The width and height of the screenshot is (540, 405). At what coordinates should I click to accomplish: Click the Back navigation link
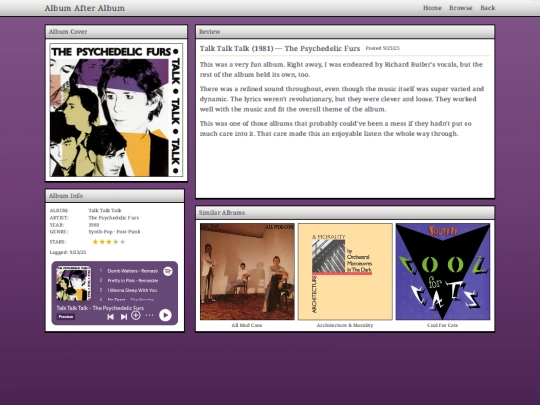(x=488, y=8)
